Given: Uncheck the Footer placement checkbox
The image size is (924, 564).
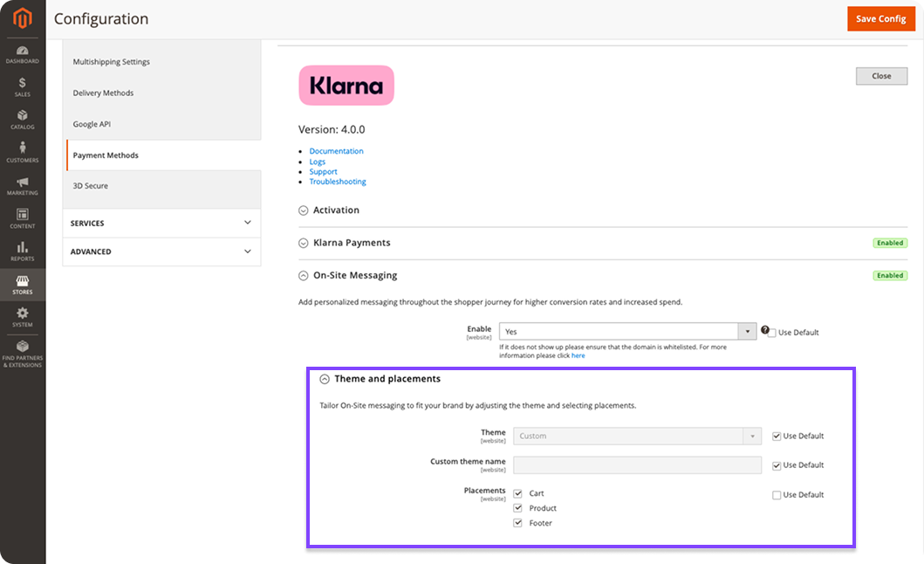Looking at the screenshot, I should tap(518, 523).
